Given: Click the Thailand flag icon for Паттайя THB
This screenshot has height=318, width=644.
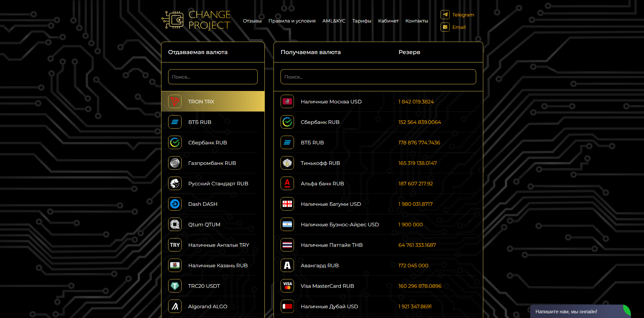Looking at the screenshot, I should [x=287, y=245].
